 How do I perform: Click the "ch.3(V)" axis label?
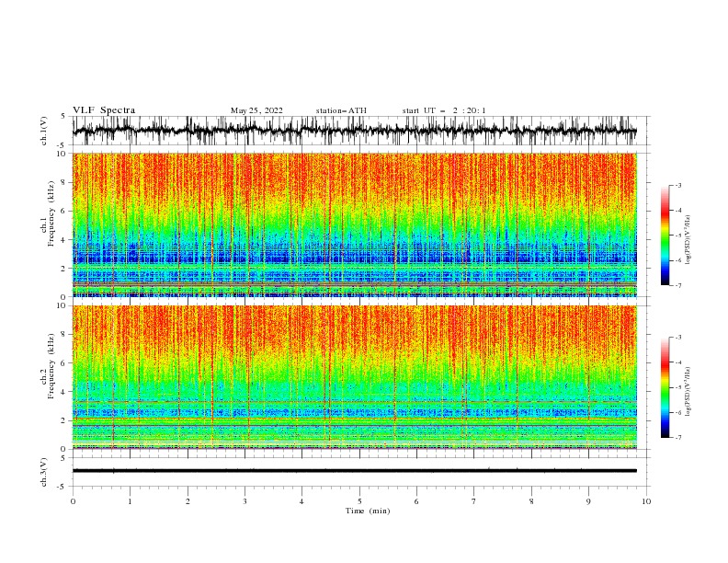tap(44, 472)
